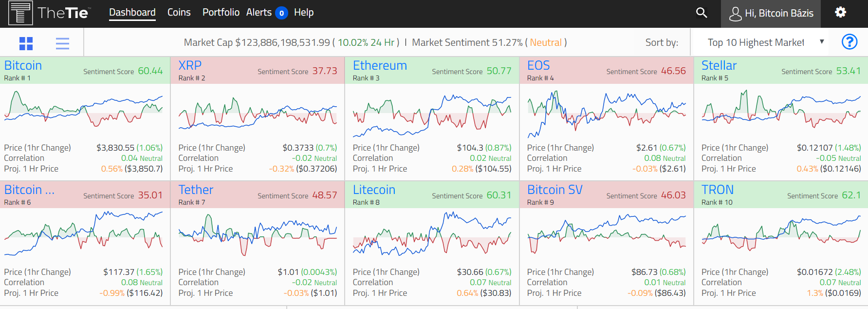This screenshot has width=868, height=309.
Task: Click Tether sentiment score 48.57
Action: coord(325,195)
